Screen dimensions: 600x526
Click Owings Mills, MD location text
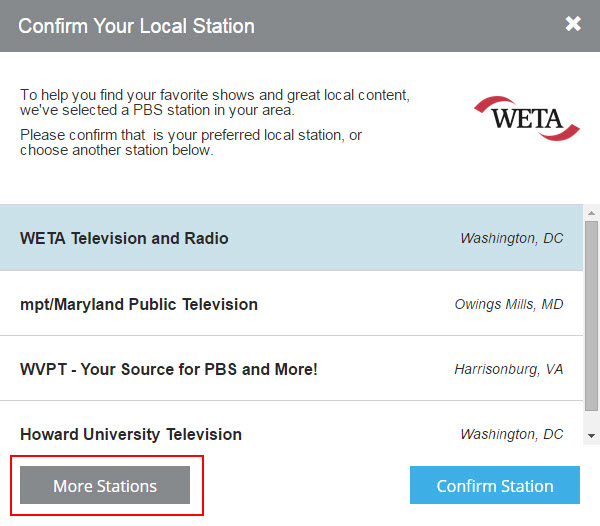click(509, 305)
